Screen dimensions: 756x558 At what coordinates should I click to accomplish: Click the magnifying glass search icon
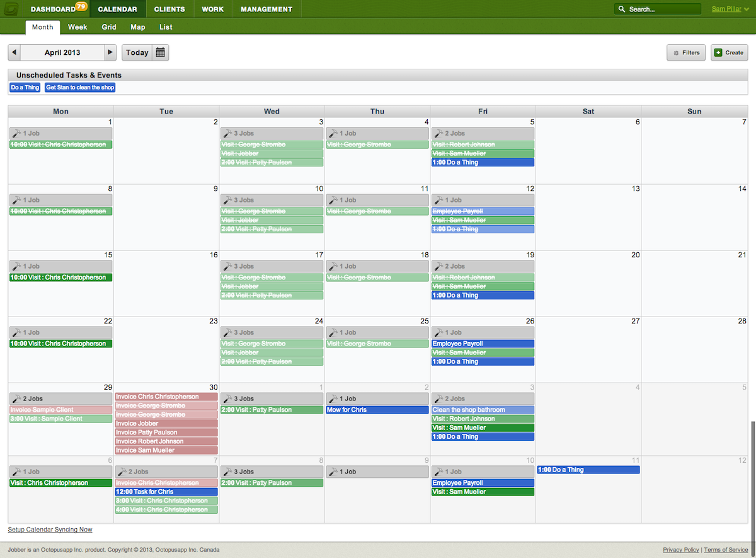coord(621,9)
